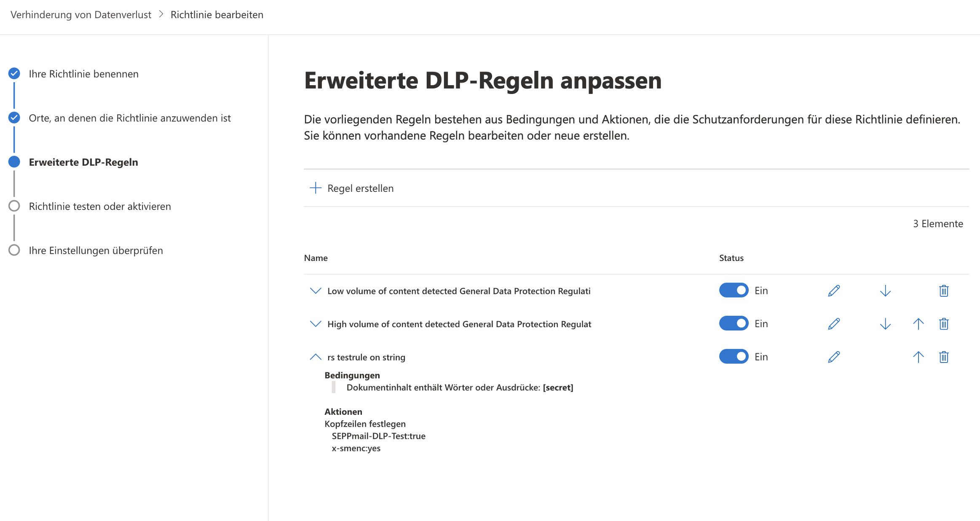Image resolution: width=980 pixels, height=521 pixels.
Task: Toggle status of "High volume of content detected" rule
Action: pyautogui.click(x=733, y=323)
